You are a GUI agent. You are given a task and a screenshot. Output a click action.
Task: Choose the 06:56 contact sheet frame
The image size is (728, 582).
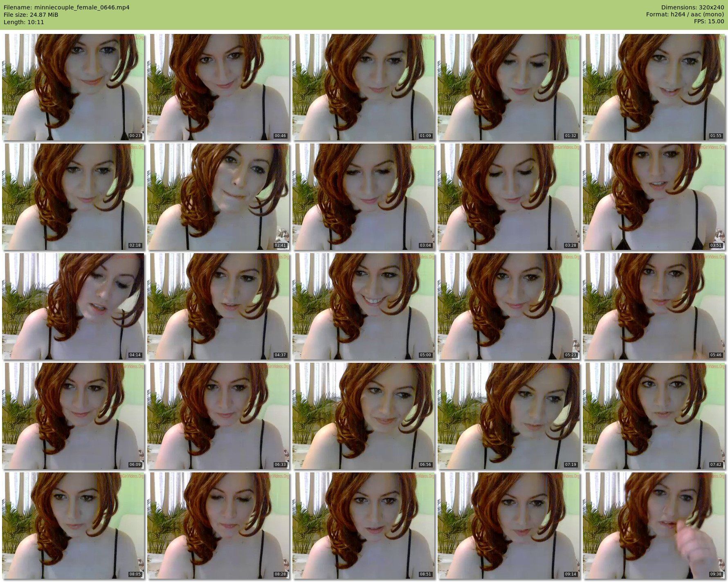(x=364, y=416)
